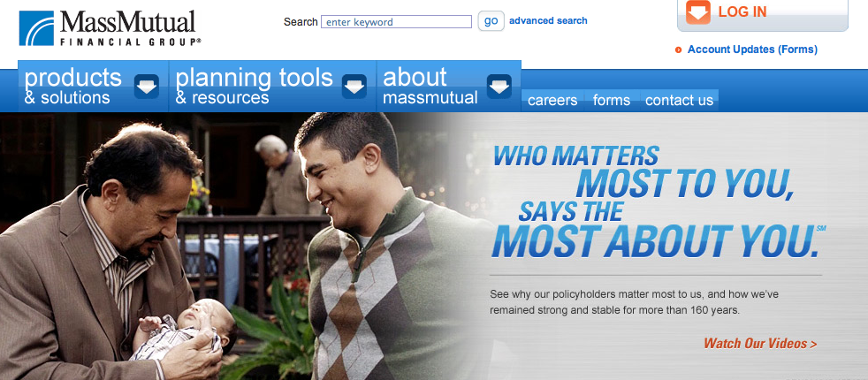Go to the forms tab
The image size is (868, 380).
pyautogui.click(x=611, y=101)
